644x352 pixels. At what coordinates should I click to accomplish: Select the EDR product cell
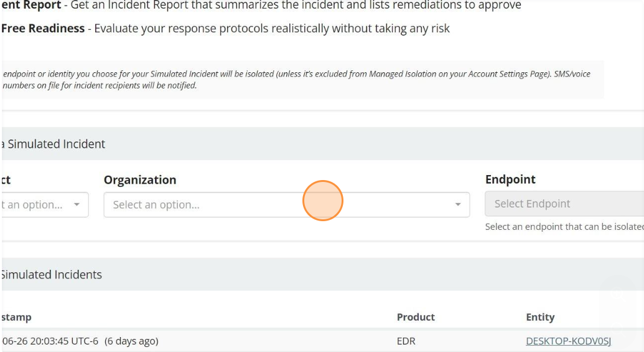click(405, 341)
